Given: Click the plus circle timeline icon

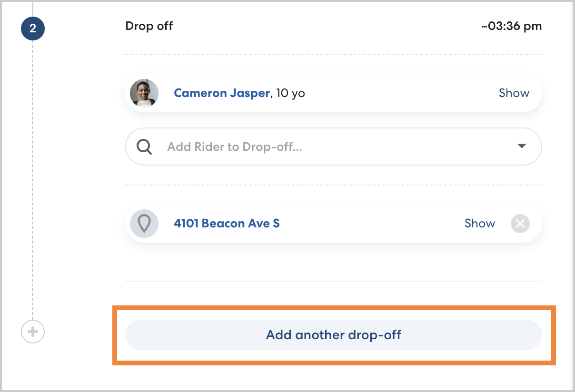Looking at the screenshot, I should tap(33, 331).
